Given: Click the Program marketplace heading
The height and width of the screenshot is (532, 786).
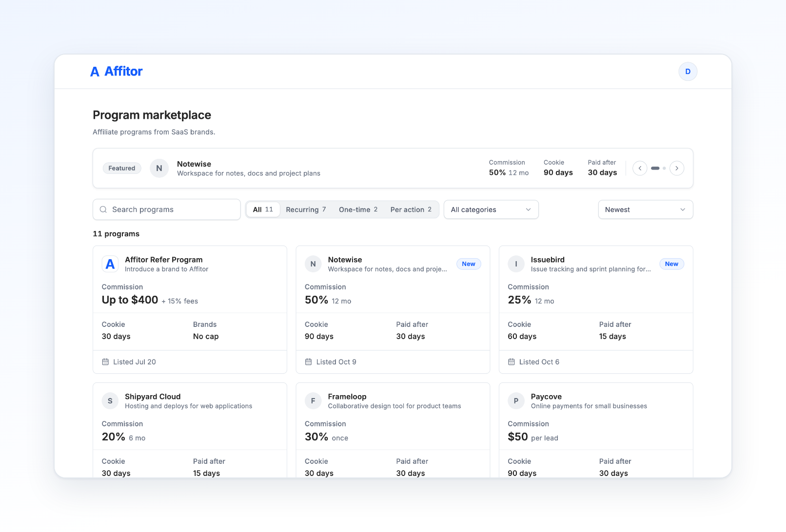Looking at the screenshot, I should (152, 115).
